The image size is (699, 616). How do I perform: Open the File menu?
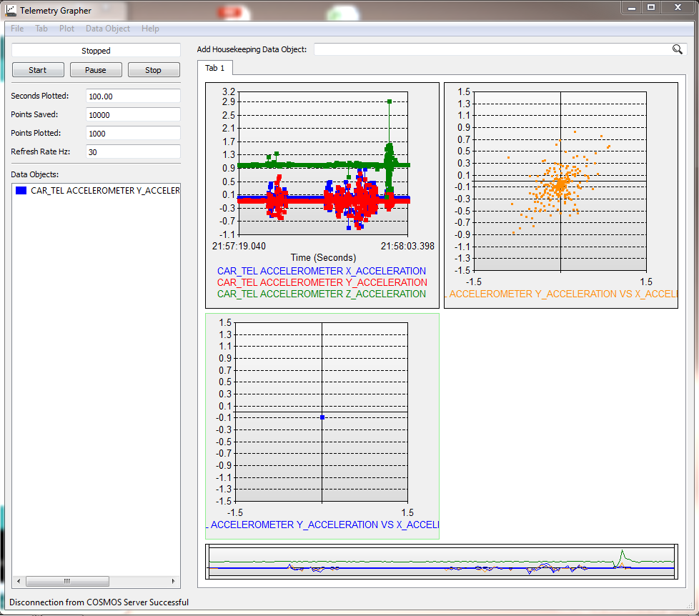pyautogui.click(x=17, y=29)
